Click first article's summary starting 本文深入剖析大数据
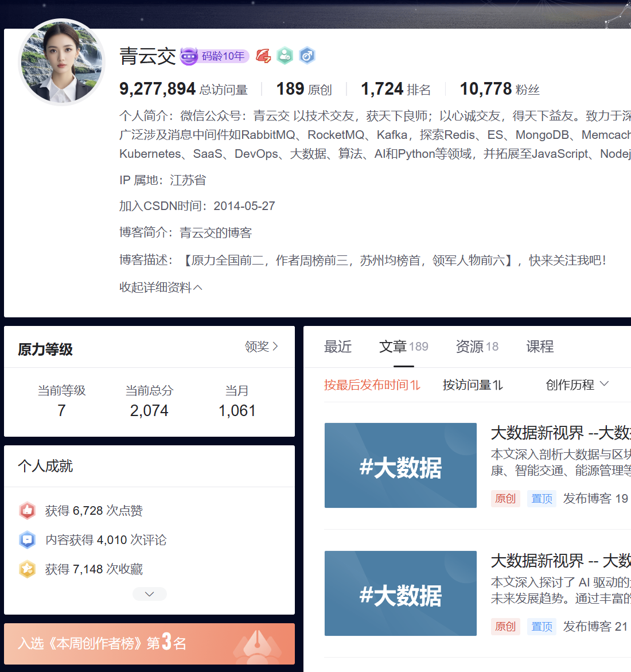The image size is (631, 672). [x=561, y=463]
